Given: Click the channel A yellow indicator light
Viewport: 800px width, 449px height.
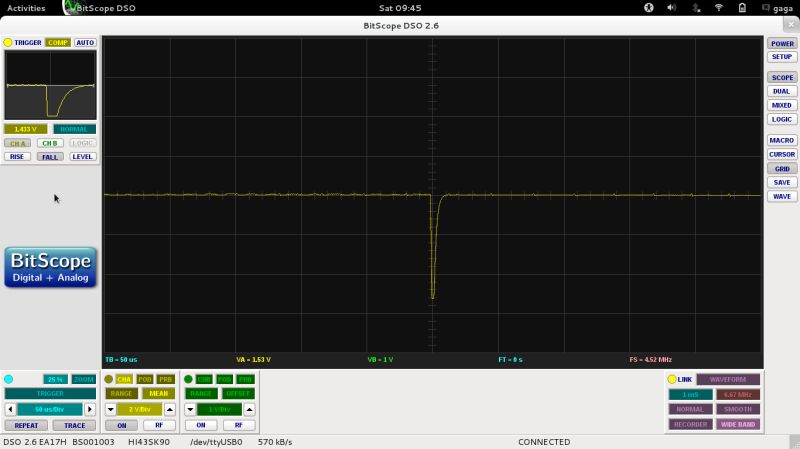Looking at the screenshot, I should pos(108,379).
